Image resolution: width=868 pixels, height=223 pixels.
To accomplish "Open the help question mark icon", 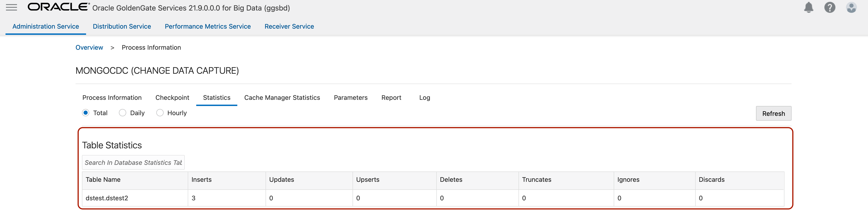I will pyautogui.click(x=830, y=7).
